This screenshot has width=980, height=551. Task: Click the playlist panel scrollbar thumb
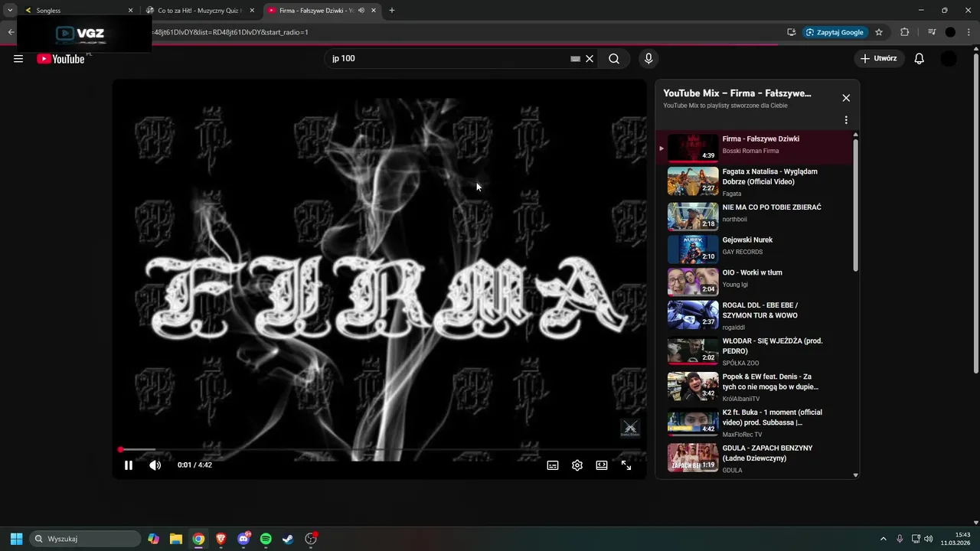(x=855, y=204)
